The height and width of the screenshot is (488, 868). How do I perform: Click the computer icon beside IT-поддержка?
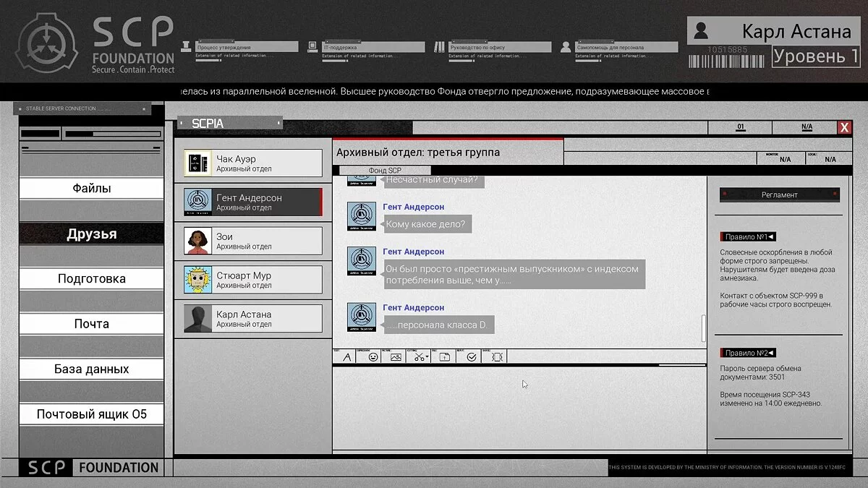312,47
